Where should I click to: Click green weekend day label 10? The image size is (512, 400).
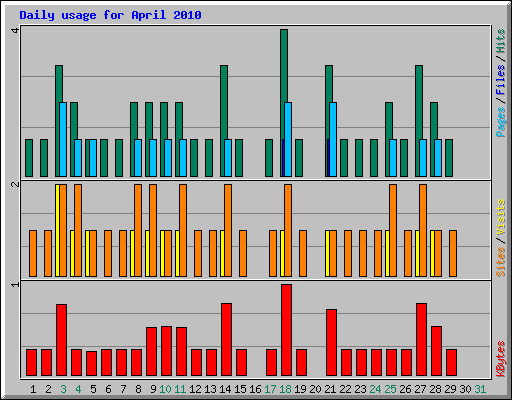pyautogui.click(x=165, y=389)
